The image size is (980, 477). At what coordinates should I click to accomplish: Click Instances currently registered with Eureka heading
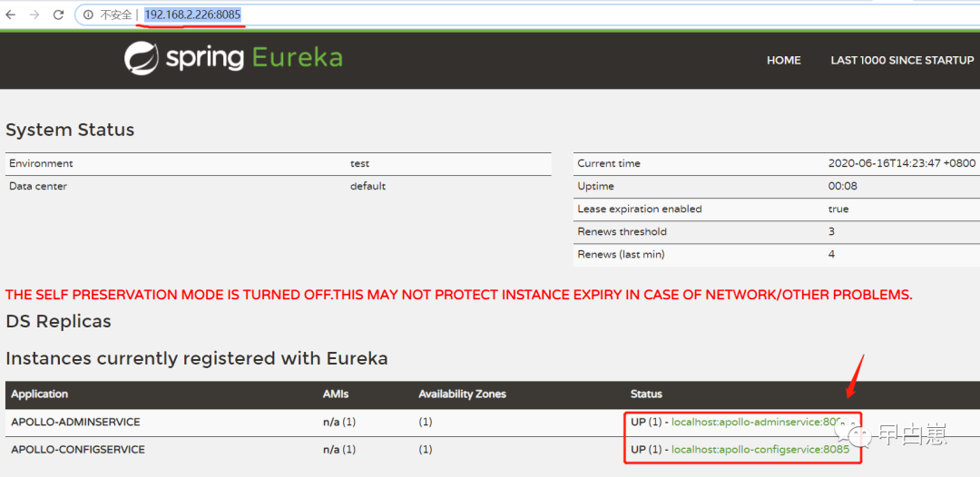pyautogui.click(x=197, y=358)
